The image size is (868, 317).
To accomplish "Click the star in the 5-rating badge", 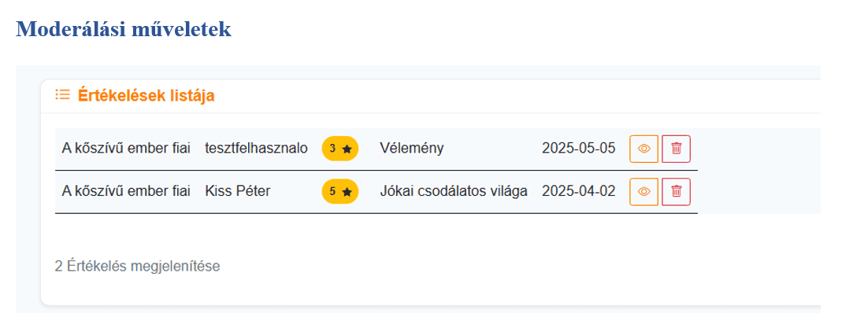I will tap(347, 191).
